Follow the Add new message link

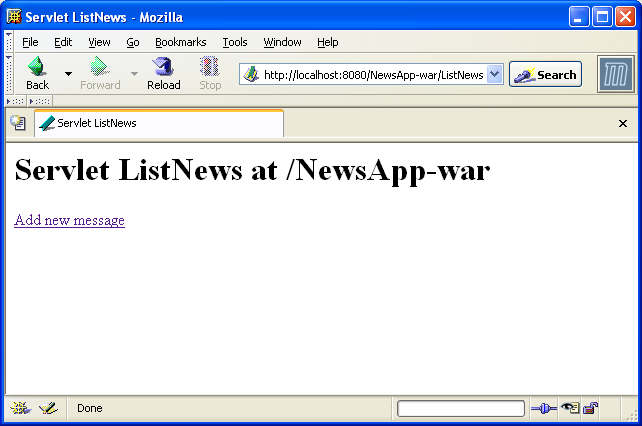coord(69,220)
